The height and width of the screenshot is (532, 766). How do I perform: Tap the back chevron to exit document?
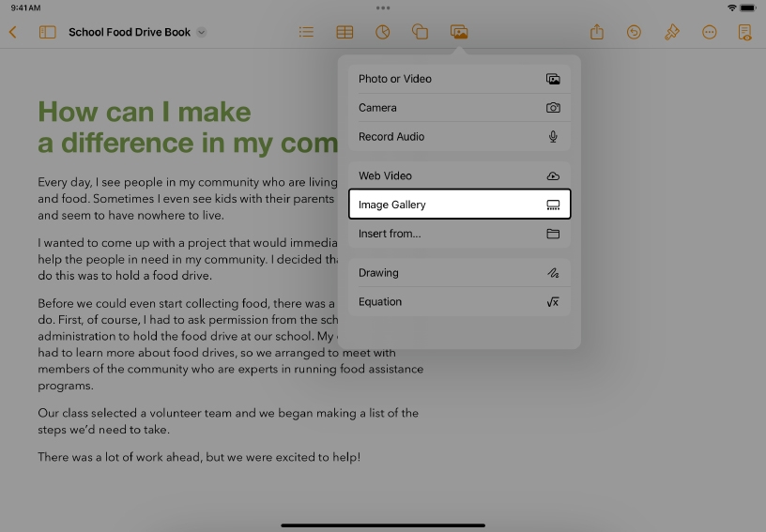click(x=13, y=32)
